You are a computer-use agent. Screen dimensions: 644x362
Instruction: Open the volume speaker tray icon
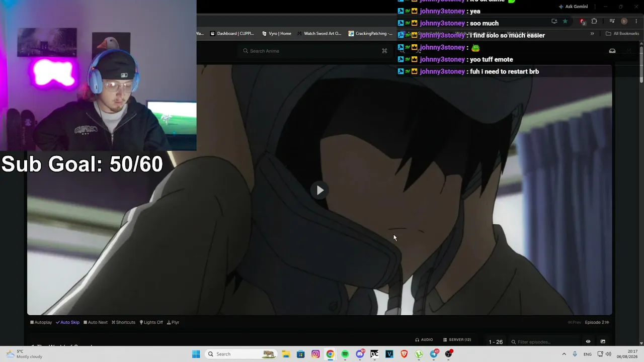point(608,354)
